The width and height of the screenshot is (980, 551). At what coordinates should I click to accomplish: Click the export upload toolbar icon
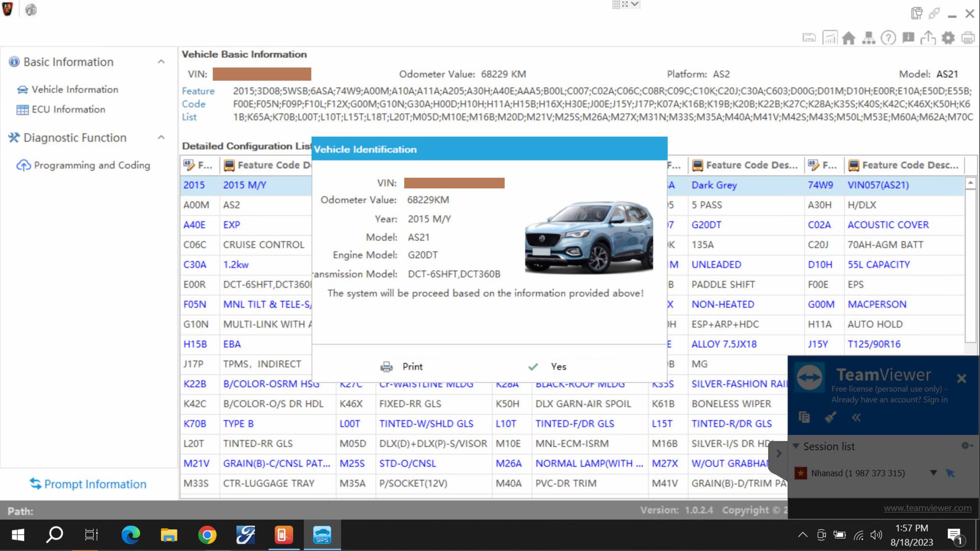928,38
